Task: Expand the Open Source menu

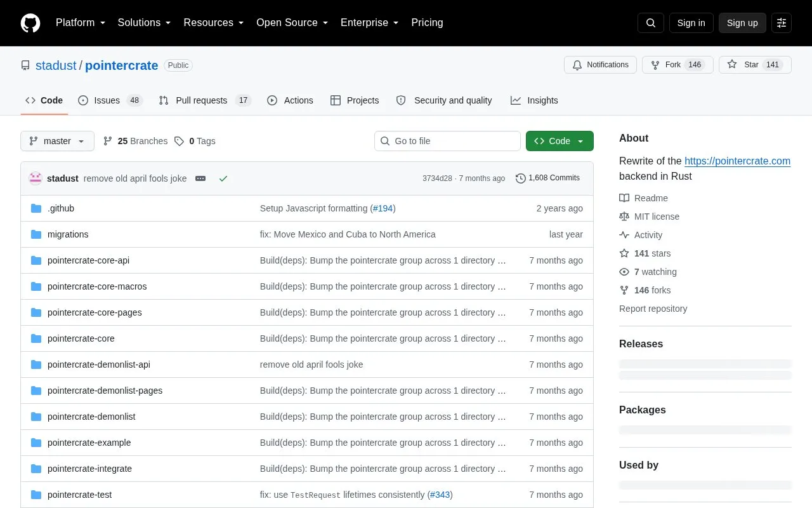Action: point(292,23)
